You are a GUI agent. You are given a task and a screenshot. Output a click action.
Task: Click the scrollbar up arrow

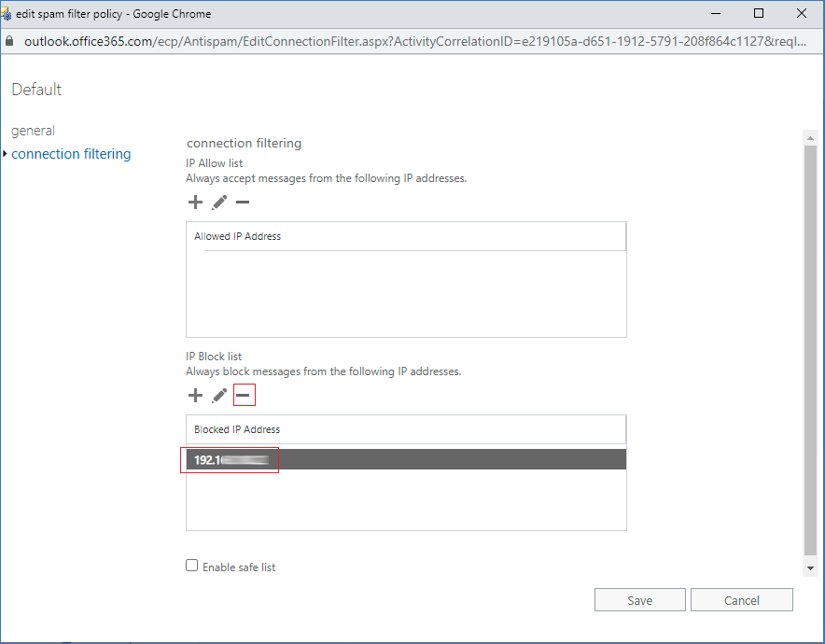809,137
